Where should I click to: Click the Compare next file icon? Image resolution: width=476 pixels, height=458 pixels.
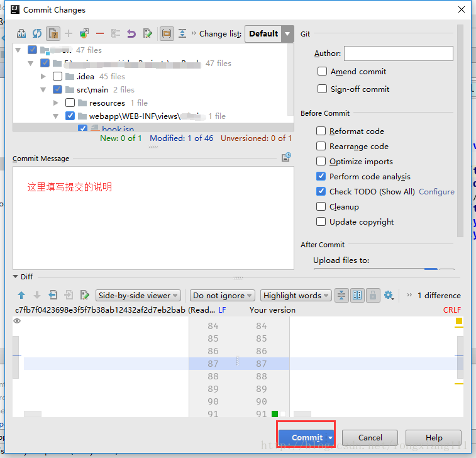click(69, 295)
